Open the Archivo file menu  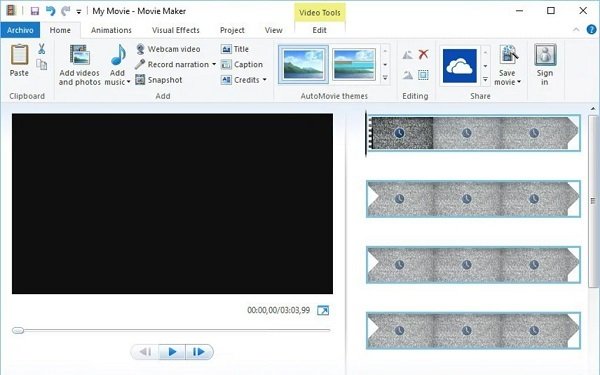click(20, 30)
